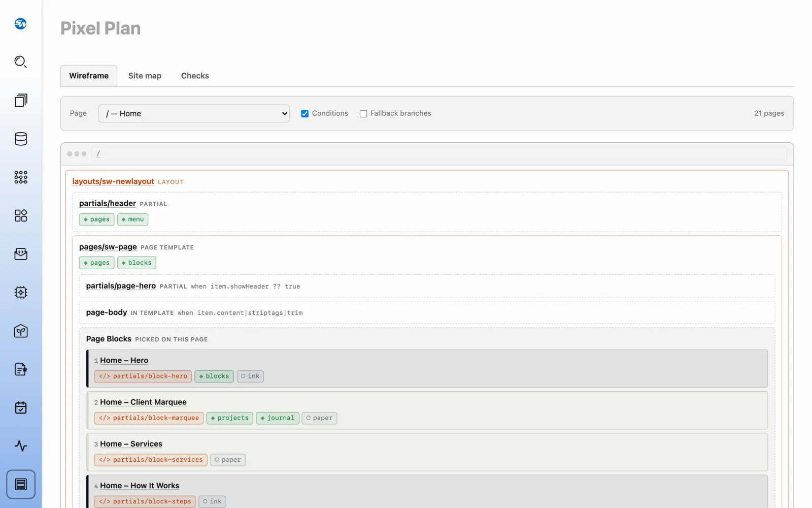Open the stacked pages icon in sidebar

21,100
